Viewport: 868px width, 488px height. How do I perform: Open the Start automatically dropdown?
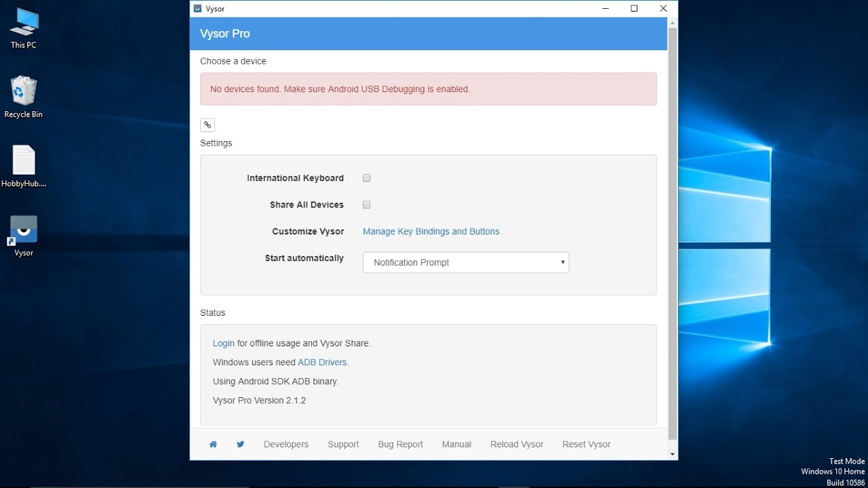[466, 262]
